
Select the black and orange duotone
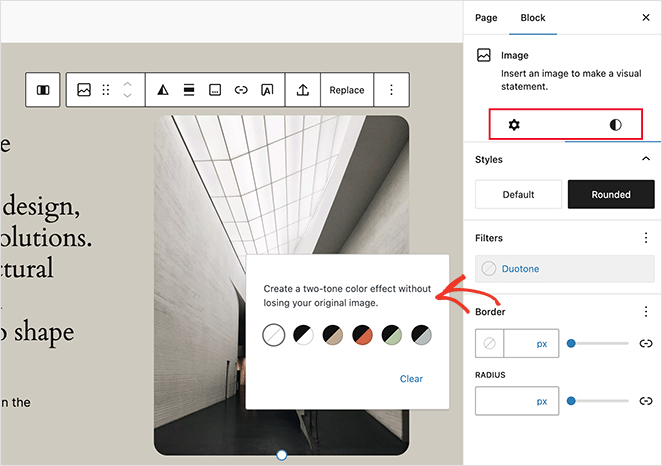tap(363, 335)
